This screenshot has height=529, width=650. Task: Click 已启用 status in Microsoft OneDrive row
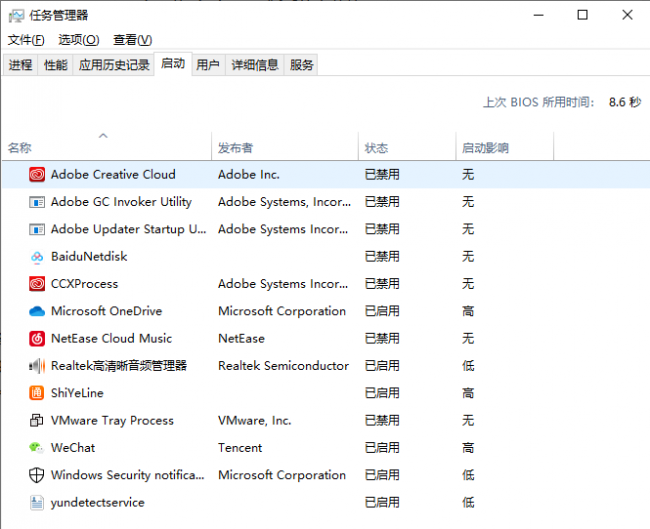tap(382, 311)
